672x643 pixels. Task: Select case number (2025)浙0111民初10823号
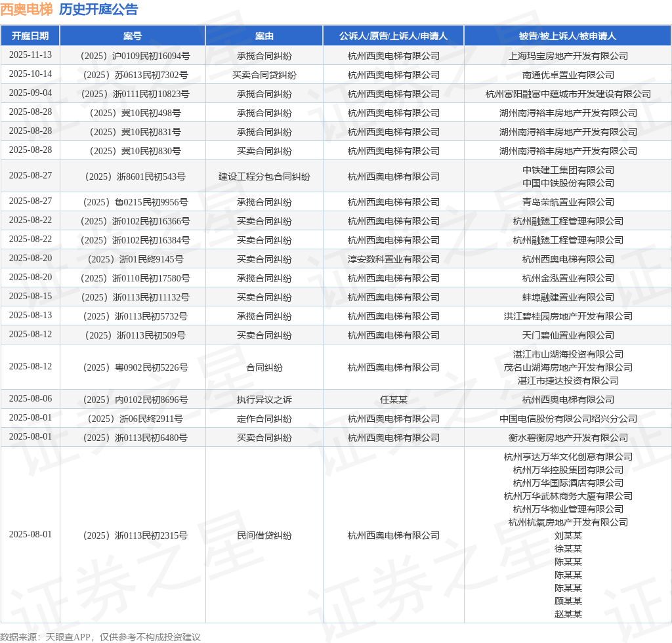pyautogui.click(x=135, y=94)
